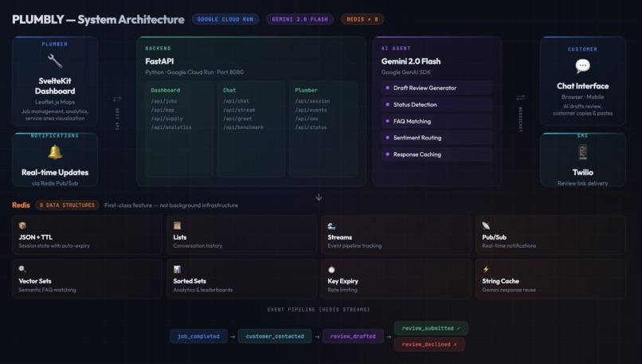Click the bell icon in Notifications card
Screen dimensions: 642x364
tap(55, 152)
